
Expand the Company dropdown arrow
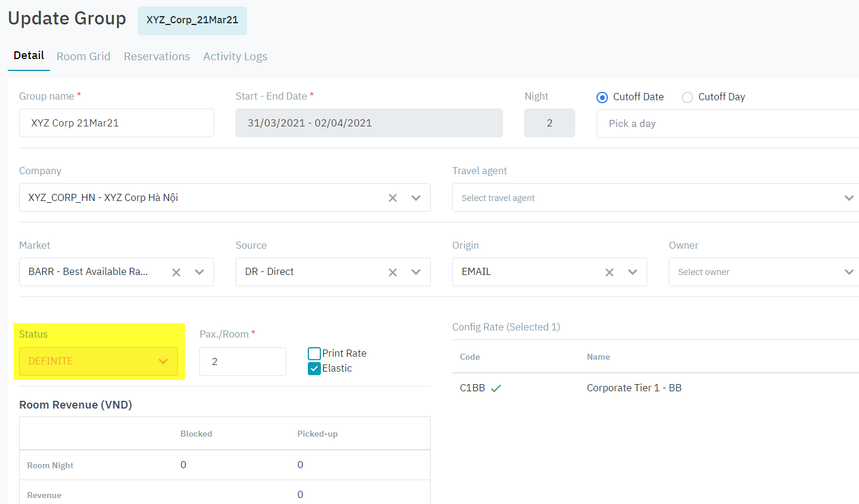[416, 198]
